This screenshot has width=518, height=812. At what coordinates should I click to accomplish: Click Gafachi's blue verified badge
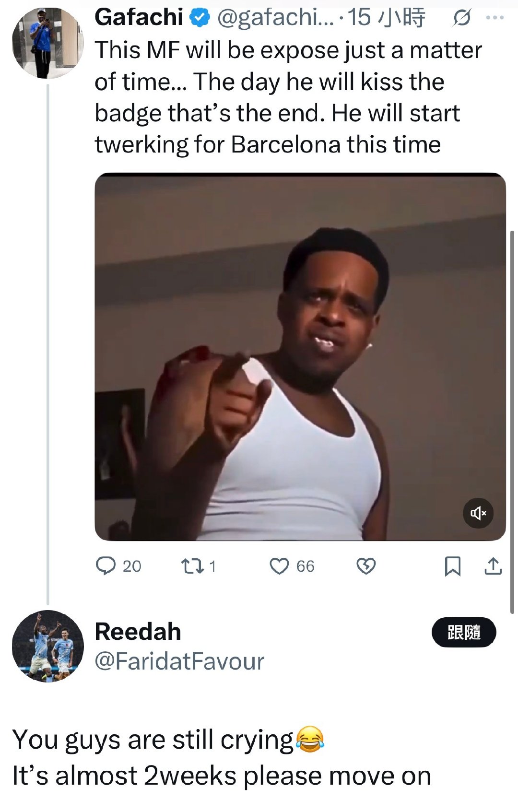point(200,18)
